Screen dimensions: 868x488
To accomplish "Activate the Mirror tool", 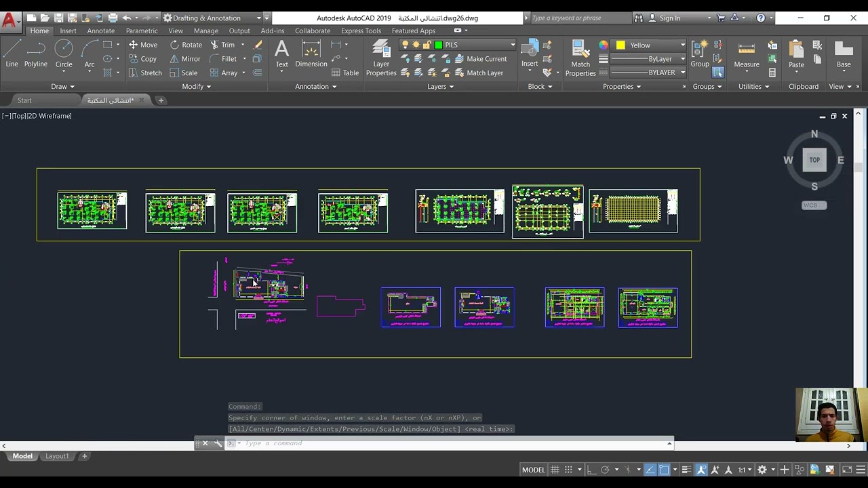I will pyautogui.click(x=185, y=59).
